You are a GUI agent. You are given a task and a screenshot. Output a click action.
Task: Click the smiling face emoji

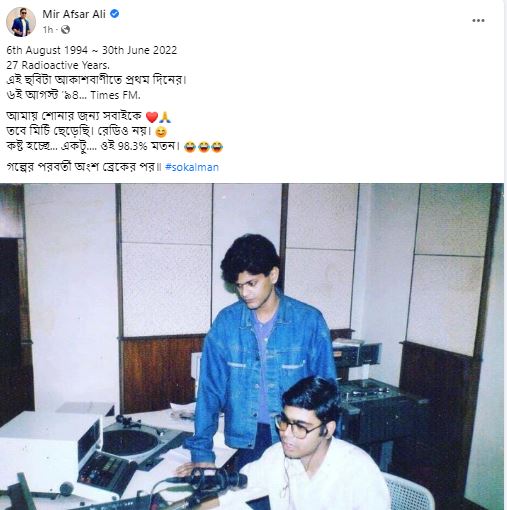(x=161, y=132)
